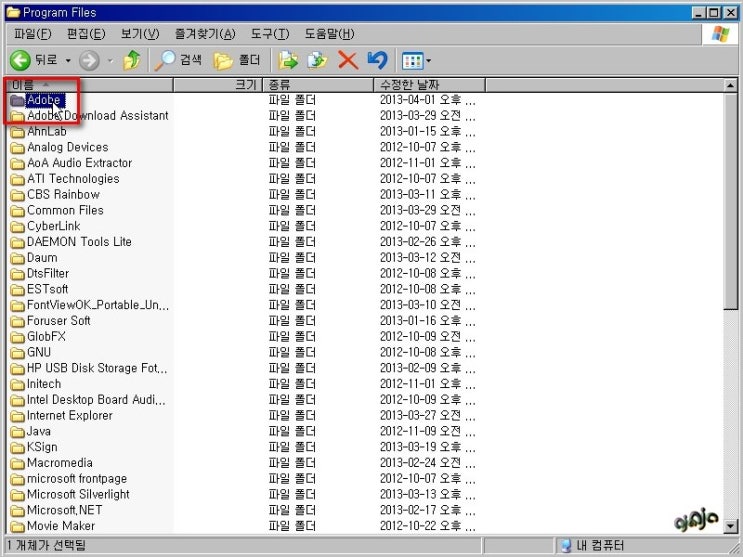Open the 도구(T) menu
This screenshot has width=743, height=557.
270,34
